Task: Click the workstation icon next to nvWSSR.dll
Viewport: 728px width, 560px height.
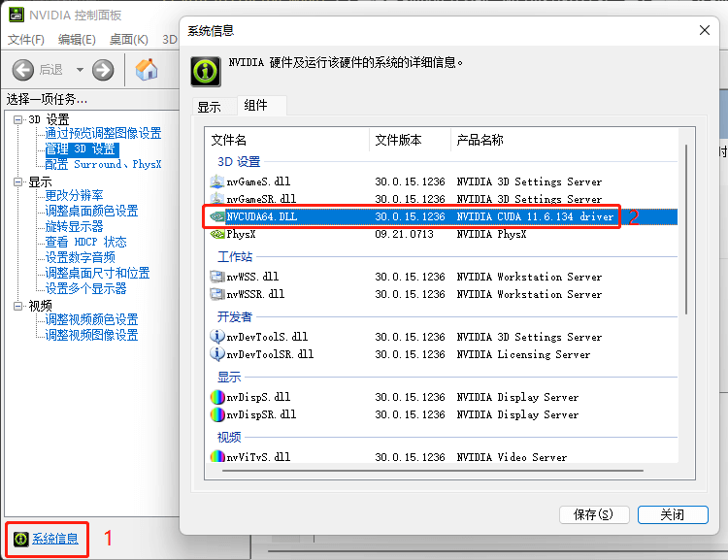Action: pos(217,294)
